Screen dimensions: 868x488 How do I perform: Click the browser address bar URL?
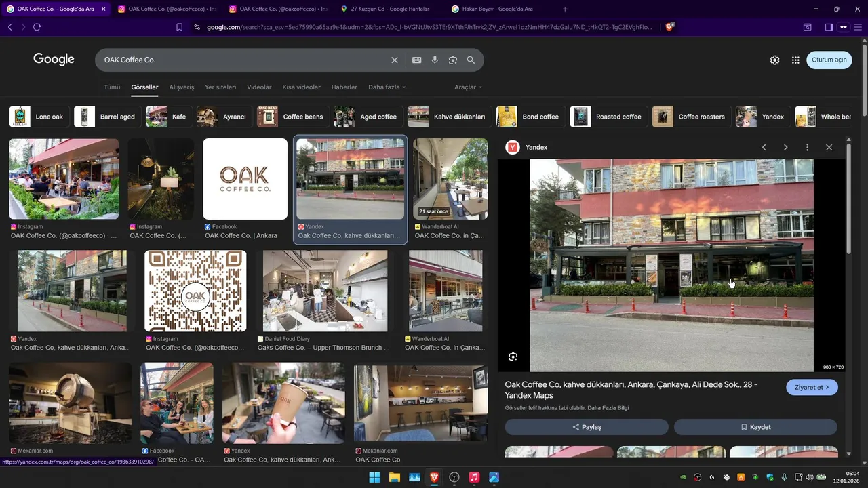point(429,27)
